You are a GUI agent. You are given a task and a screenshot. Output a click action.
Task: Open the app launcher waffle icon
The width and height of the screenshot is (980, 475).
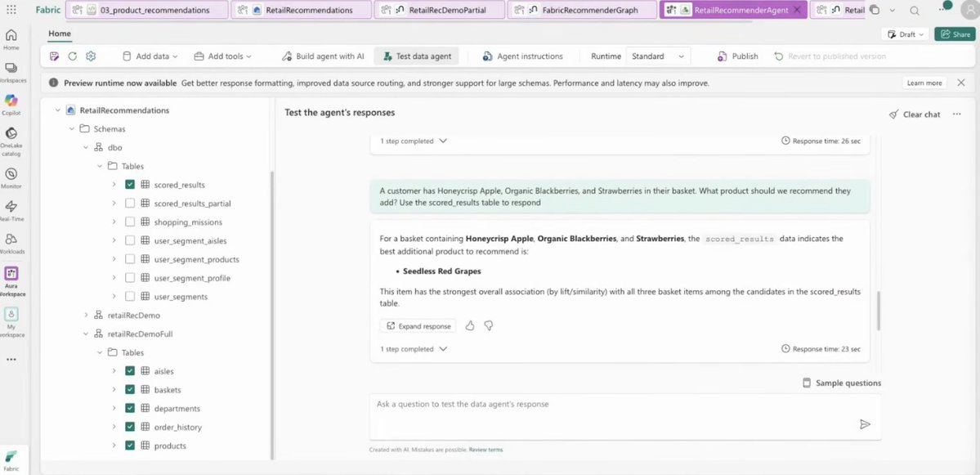[x=11, y=10]
